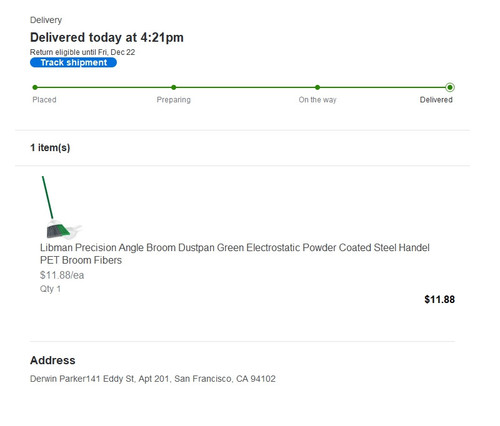Click the Track shipment button

73,62
